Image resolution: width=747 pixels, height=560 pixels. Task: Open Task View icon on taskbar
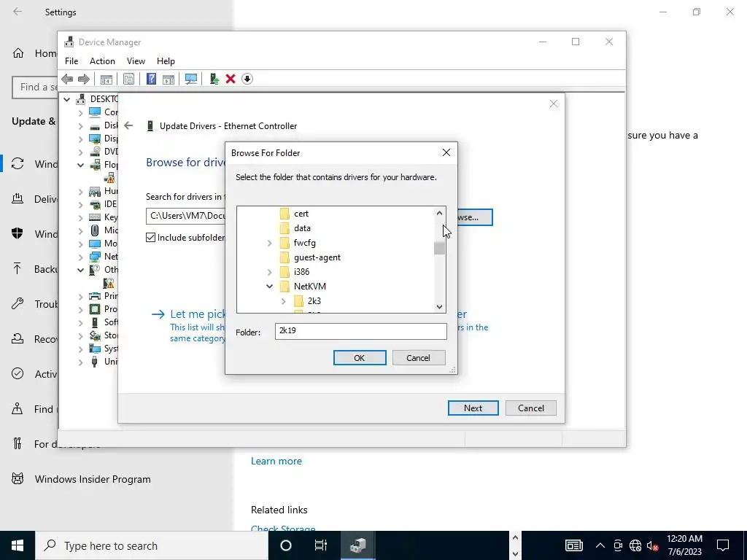pyautogui.click(x=321, y=545)
